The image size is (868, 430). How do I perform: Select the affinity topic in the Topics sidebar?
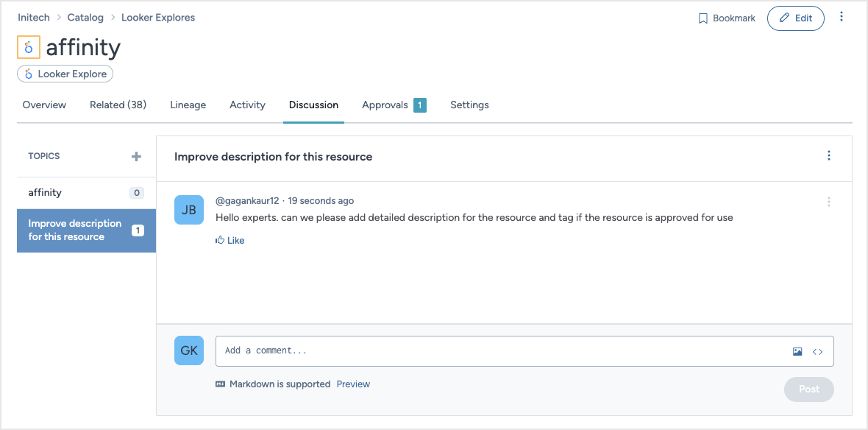(45, 192)
